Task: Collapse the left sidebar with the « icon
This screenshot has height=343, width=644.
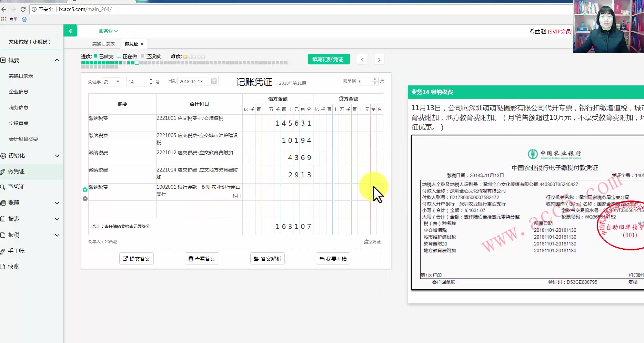Action: tap(70, 30)
